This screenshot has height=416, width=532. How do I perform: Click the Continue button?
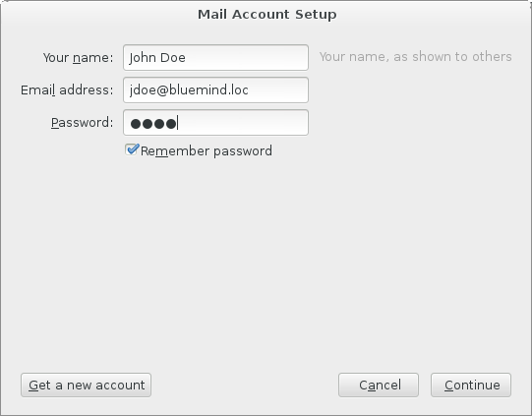(471, 386)
